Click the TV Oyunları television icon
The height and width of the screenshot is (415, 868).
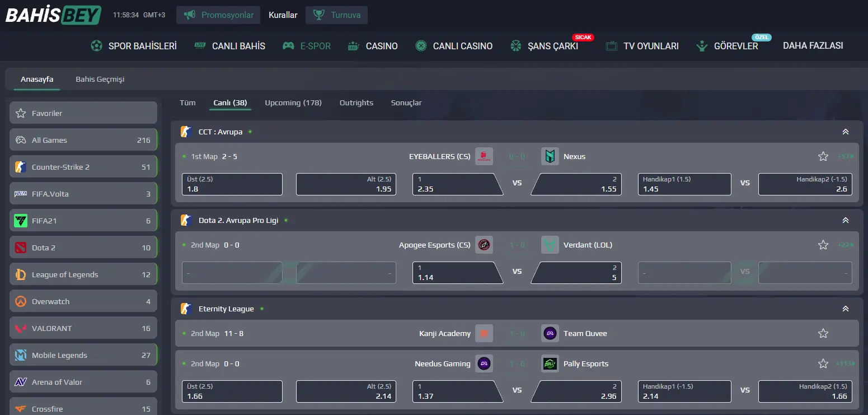tap(612, 46)
